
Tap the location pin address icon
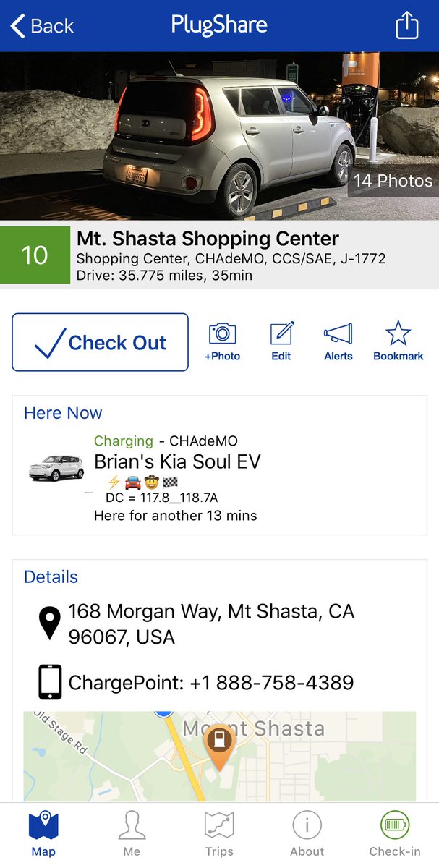click(x=49, y=624)
